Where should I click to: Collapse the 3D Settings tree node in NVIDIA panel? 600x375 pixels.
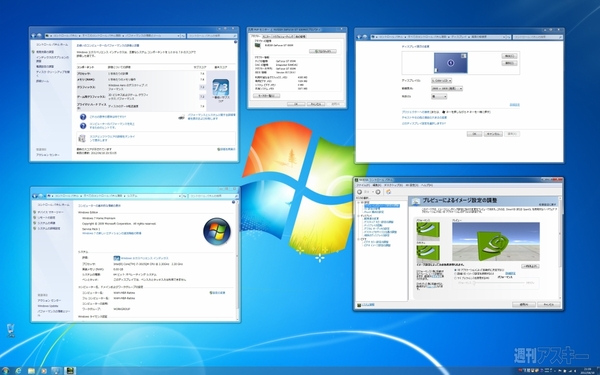(359, 202)
